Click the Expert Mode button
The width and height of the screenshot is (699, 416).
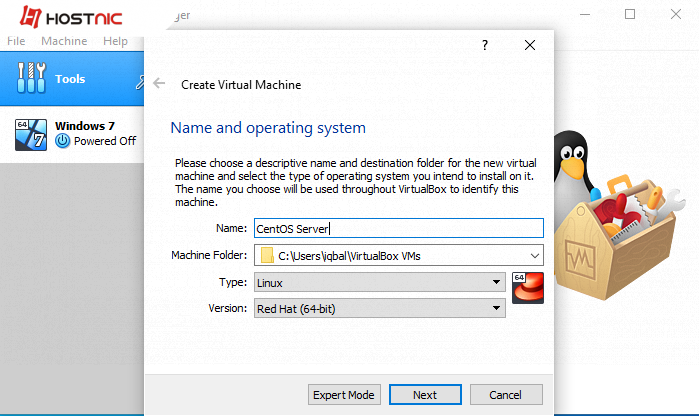pyautogui.click(x=344, y=395)
